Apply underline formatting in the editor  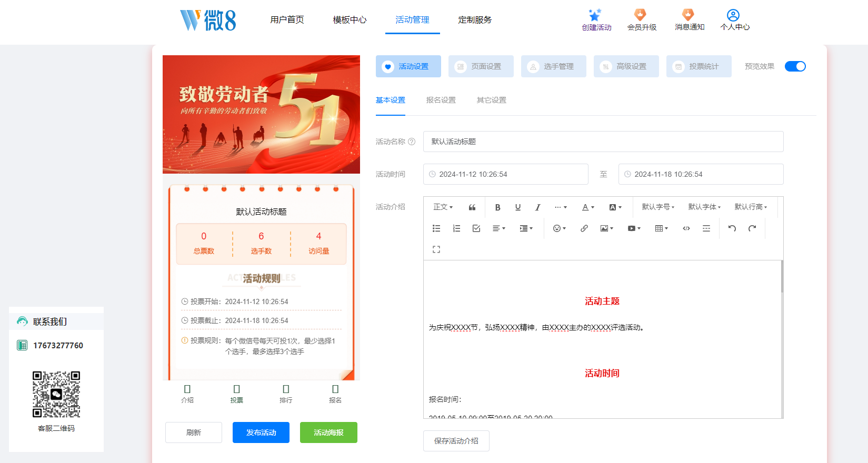pos(518,207)
